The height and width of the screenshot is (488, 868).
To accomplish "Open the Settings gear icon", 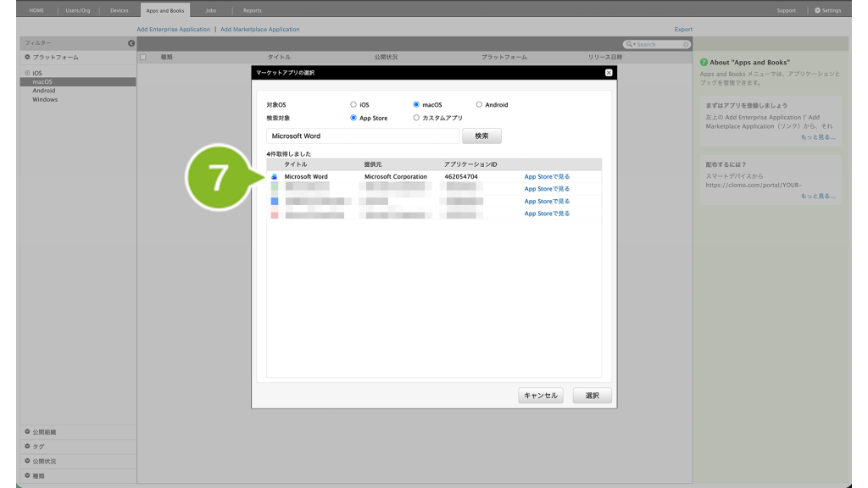I will (x=817, y=10).
